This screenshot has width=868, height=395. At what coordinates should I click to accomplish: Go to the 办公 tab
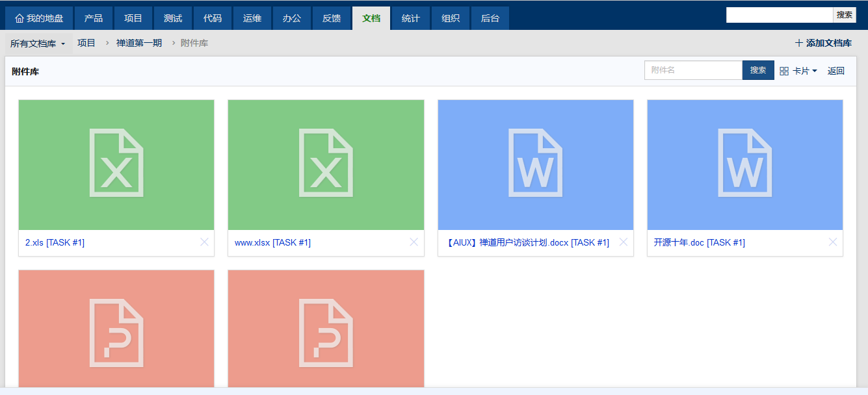click(x=292, y=18)
